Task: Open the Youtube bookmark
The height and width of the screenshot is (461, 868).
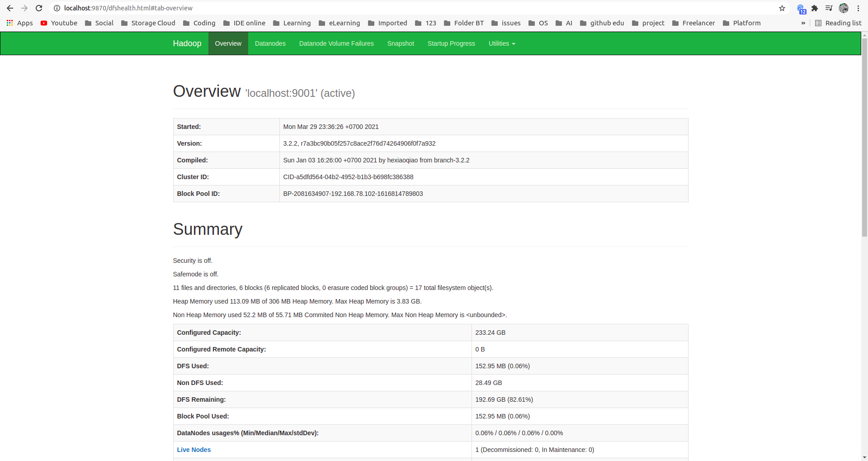Action: click(x=59, y=23)
